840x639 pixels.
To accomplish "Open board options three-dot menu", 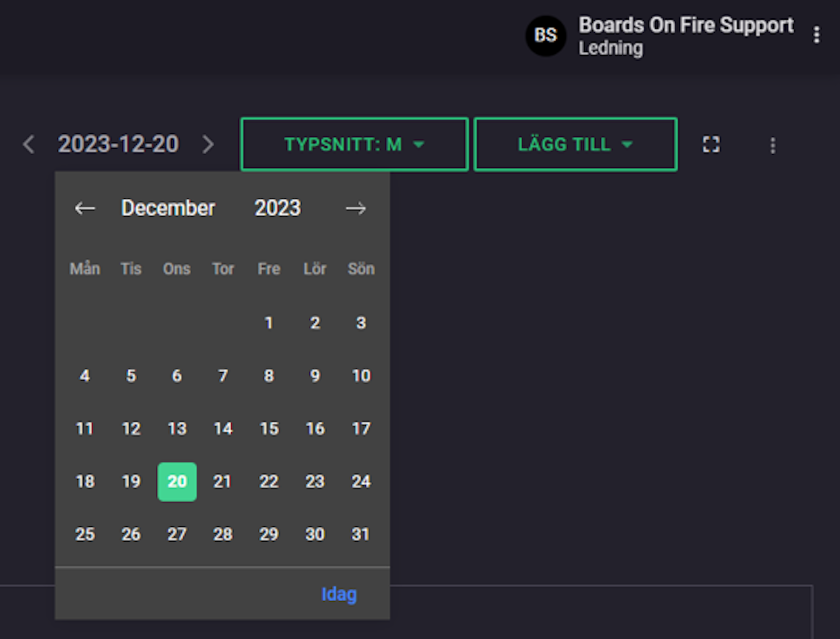I will pyautogui.click(x=773, y=145).
